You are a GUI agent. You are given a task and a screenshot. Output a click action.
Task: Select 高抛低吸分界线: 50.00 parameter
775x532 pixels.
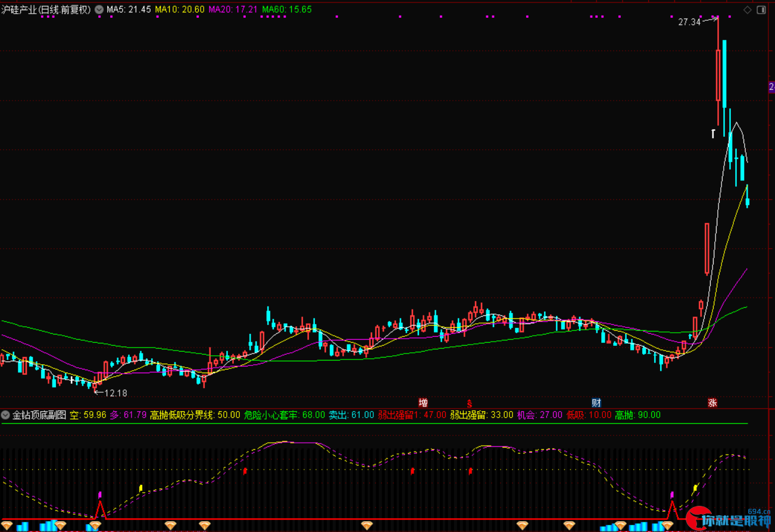[x=195, y=415]
